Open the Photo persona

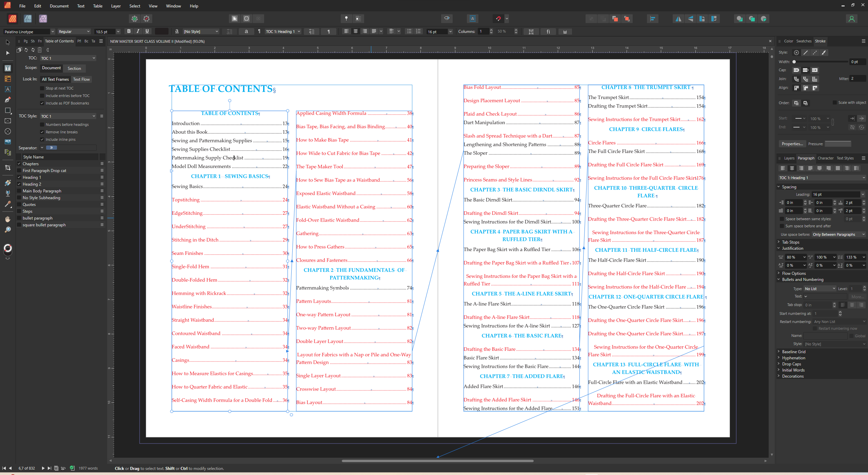43,19
